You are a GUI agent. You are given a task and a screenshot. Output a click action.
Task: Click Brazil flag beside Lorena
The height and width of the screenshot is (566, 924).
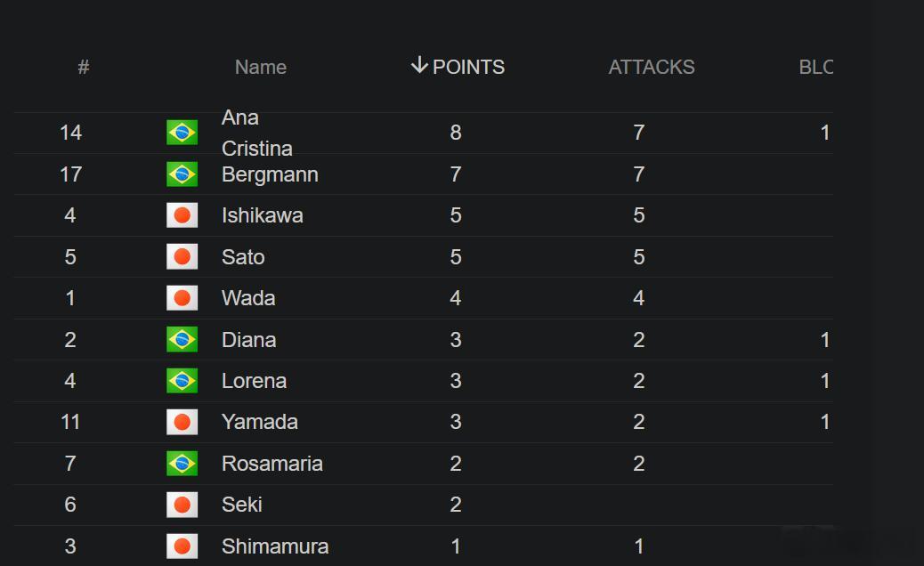182,381
